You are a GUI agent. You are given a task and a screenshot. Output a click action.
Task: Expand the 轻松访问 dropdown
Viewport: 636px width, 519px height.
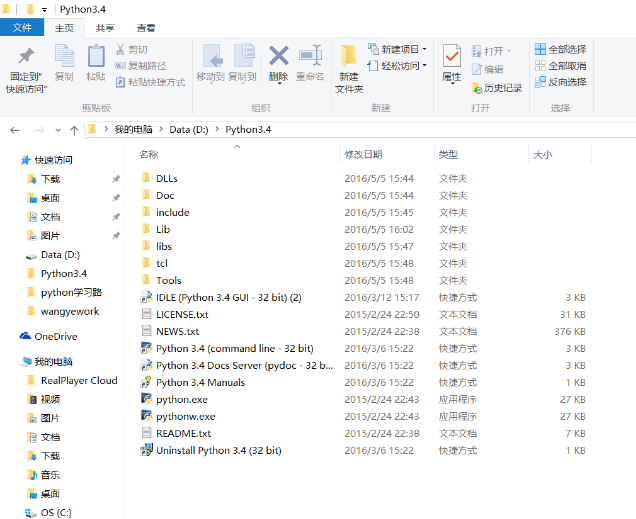pyautogui.click(x=424, y=65)
